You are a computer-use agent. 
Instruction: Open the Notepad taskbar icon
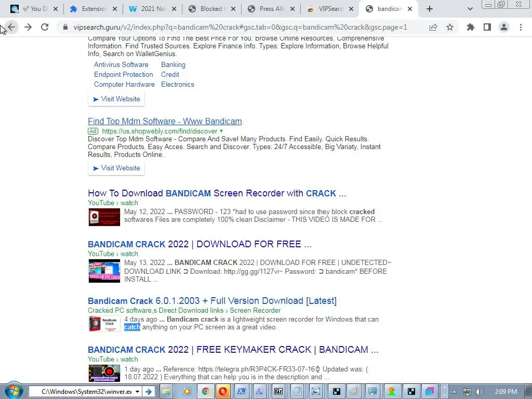(x=297, y=392)
